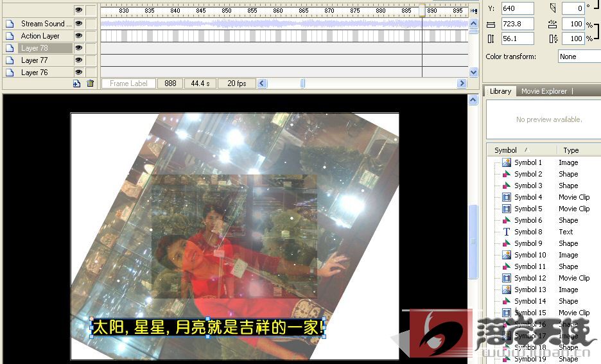Click the vertical scale icon

(x=553, y=39)
